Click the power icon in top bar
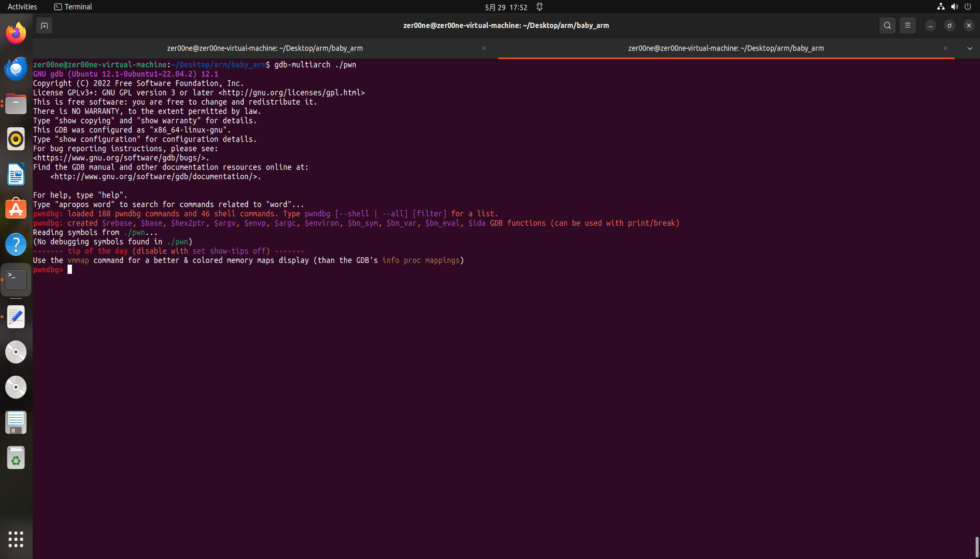This screenshot has height=559, width=980. click(968, 7)
